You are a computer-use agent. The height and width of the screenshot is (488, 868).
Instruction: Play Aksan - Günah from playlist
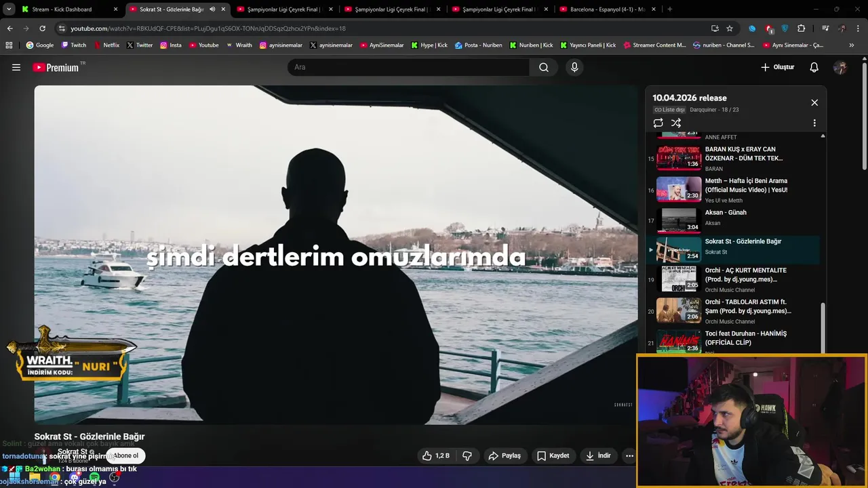[733, 220]
